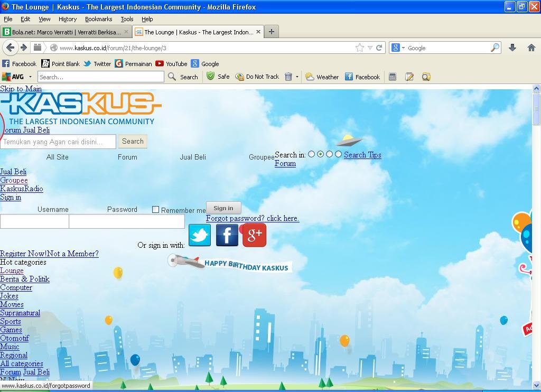Open the Berita & Politik category link
Image resolution: width=541 pixels, height=392 pixels.
25,279
